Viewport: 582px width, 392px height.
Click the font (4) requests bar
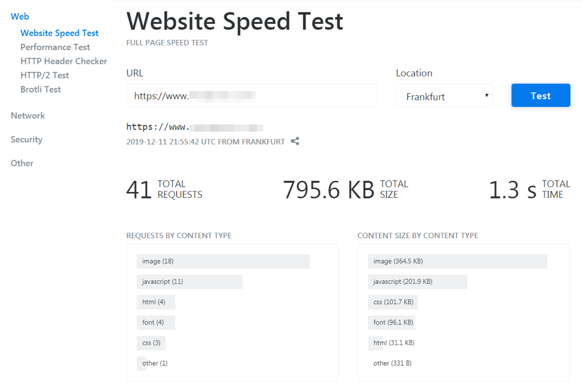click(x=155, y=322)
